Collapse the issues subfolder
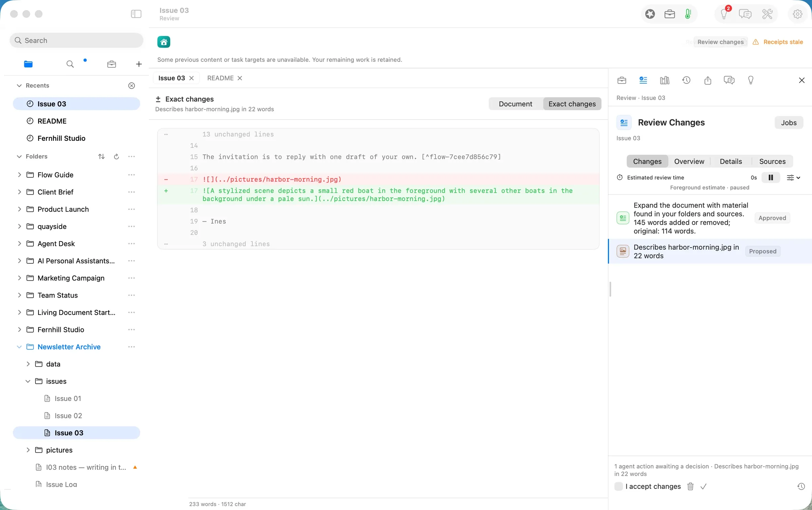 coord(28,381)
